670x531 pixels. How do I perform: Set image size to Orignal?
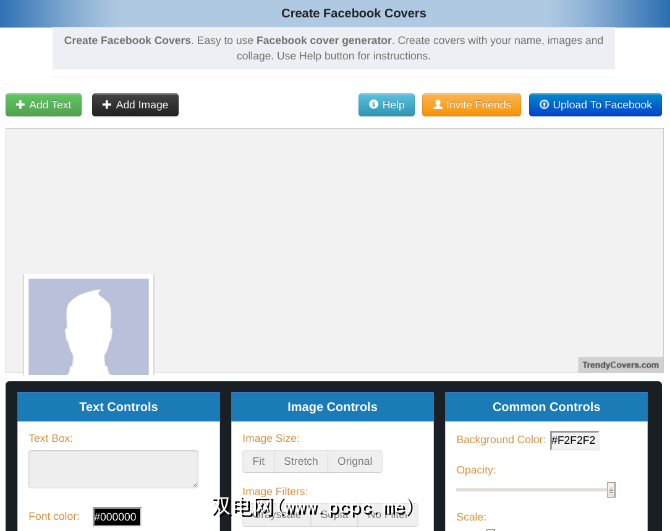click(355, 461)
